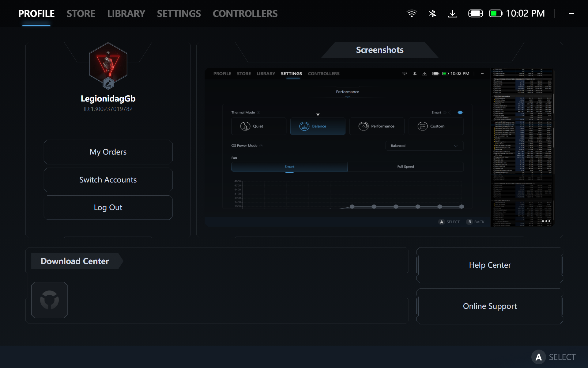Screen dimensions: 588x368
Task: Open My Orders
Action: [108, 152]
